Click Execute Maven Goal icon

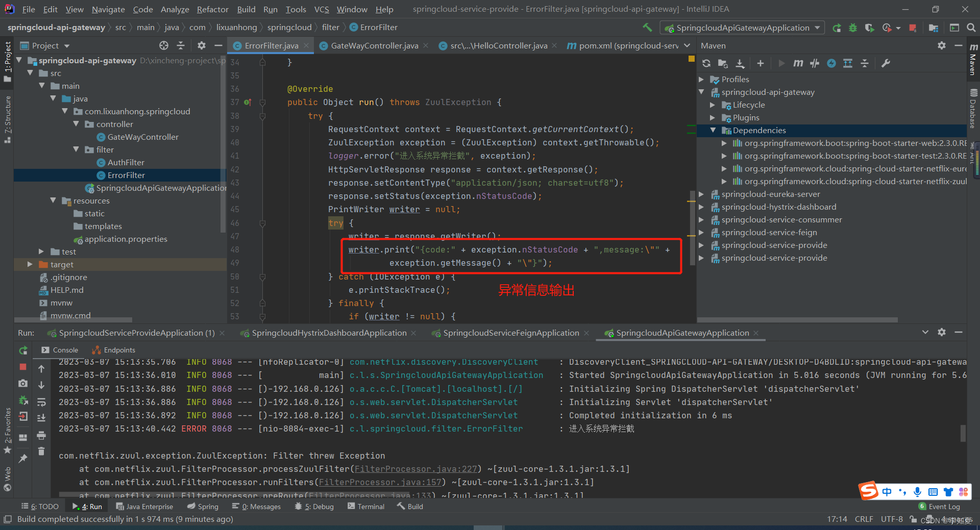click(x=798, y=63)
